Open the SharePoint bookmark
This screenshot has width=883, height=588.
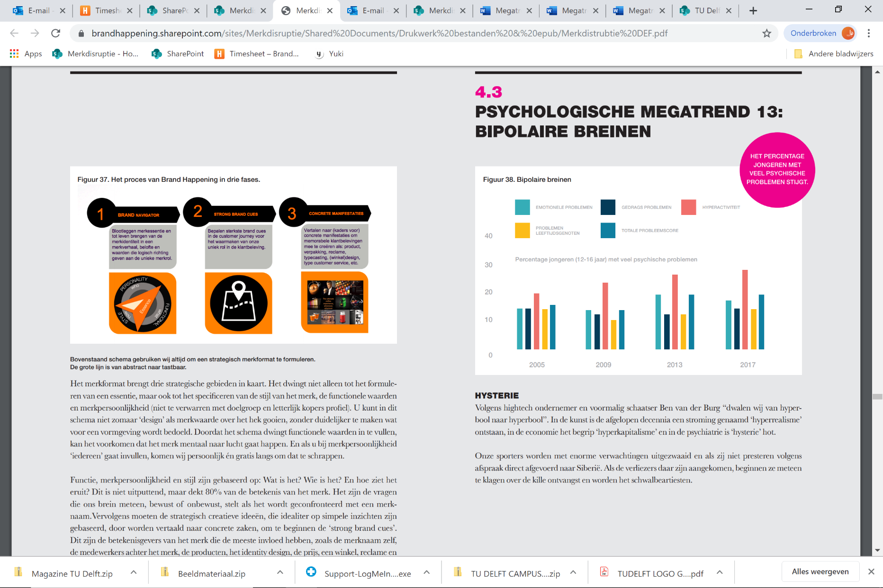(178, 54)
